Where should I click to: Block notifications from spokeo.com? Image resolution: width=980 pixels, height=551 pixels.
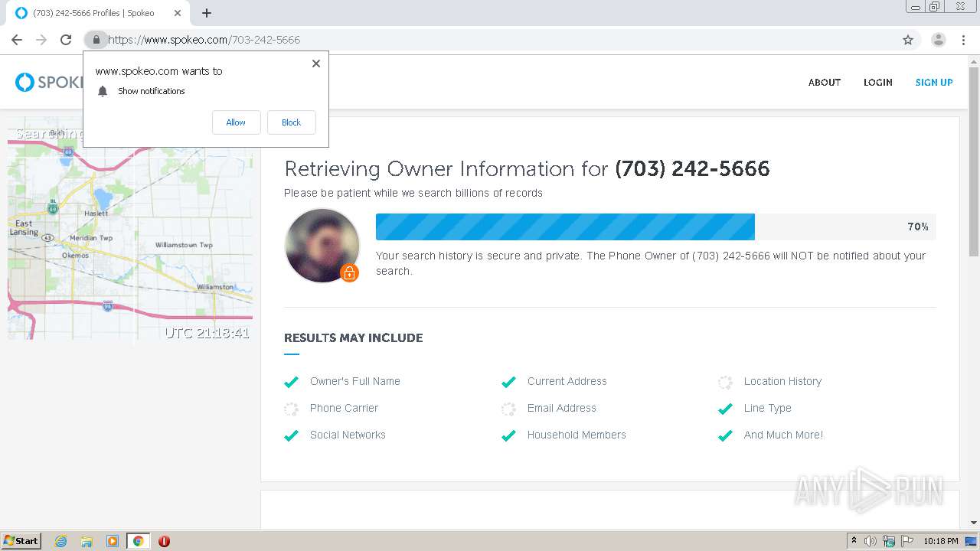(291, 122)
